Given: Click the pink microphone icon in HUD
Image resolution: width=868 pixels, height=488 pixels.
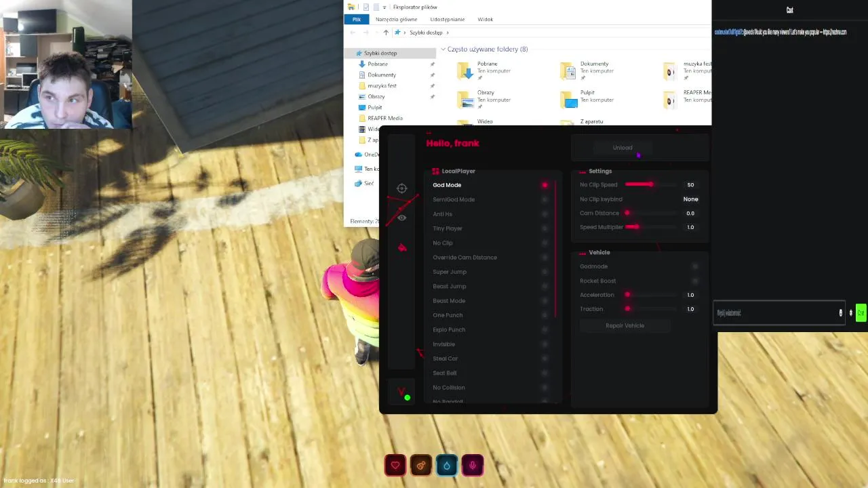Looking at the screenshot, I should pos(473,466).
